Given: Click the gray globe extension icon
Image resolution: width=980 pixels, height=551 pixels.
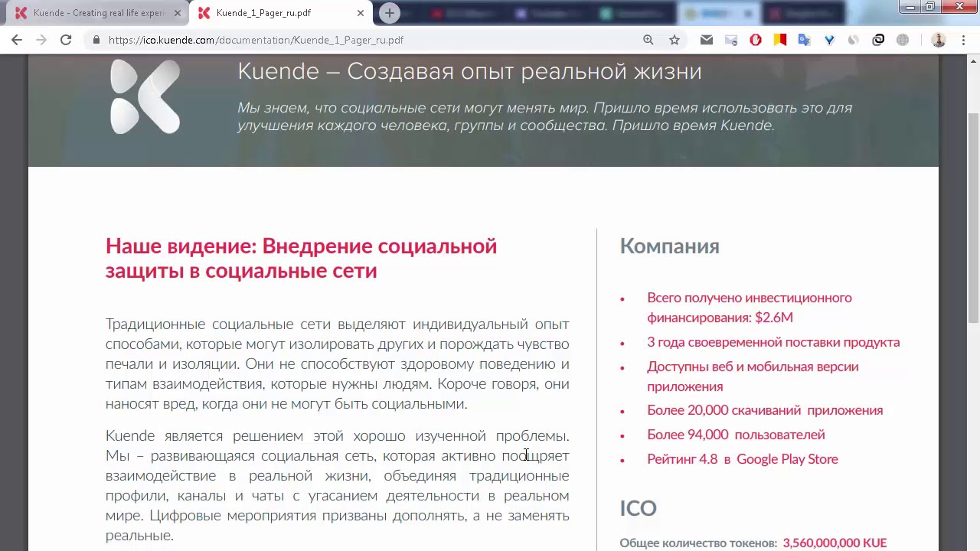Looking at the screenshot, I should tap(903, 40).
